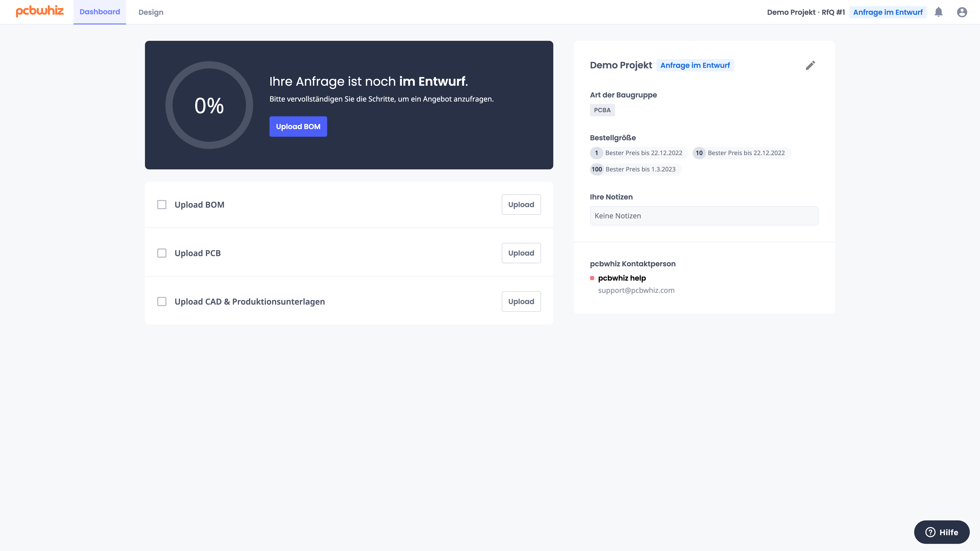Click Upload CAD & Produktionsunterlagen row label

[250, 302]
